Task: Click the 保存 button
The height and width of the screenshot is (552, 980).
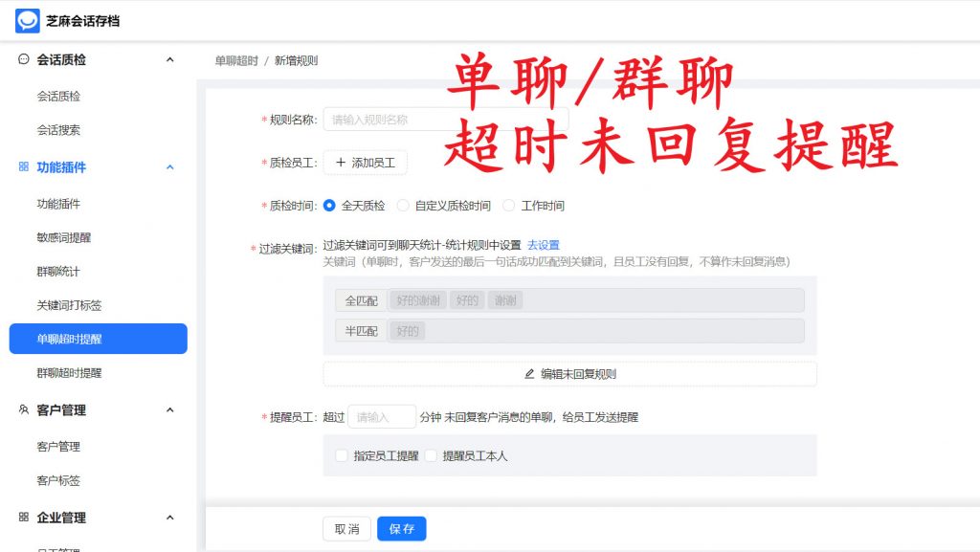Action: pyautogui.click(x=401, y=529)
